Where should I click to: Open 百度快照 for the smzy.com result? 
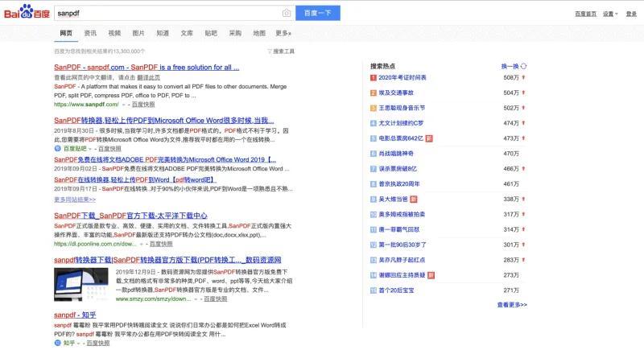[x=216, y=299]
